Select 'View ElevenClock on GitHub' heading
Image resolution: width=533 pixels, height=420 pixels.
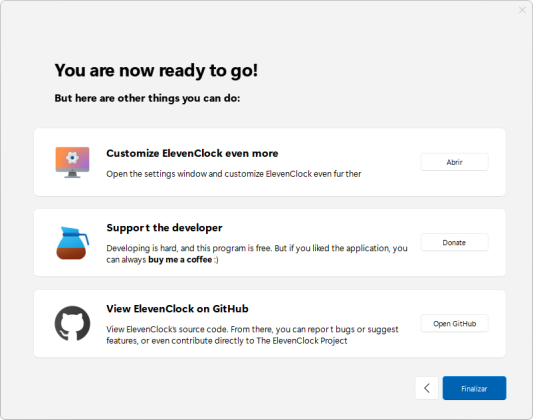tap(177, 309)
